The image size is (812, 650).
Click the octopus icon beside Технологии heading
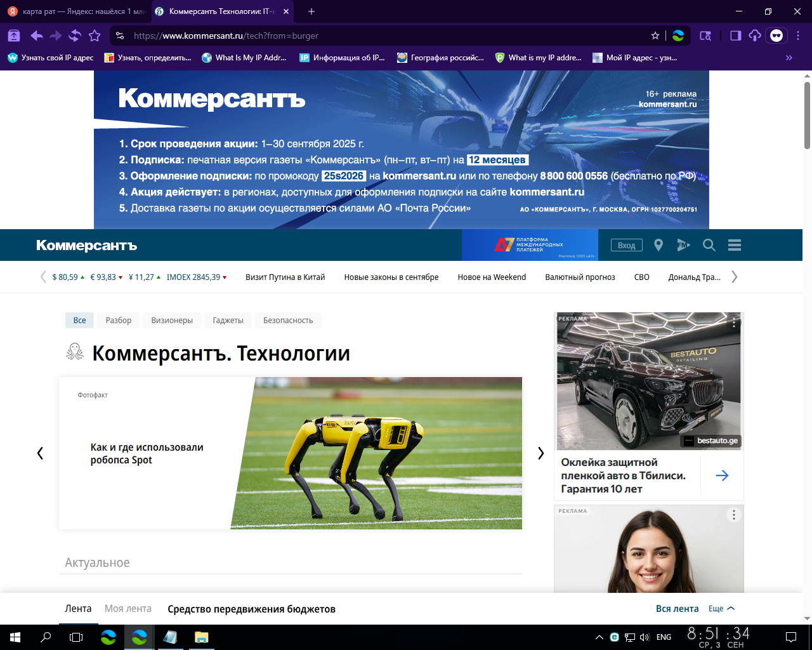(x=75, y=352)
